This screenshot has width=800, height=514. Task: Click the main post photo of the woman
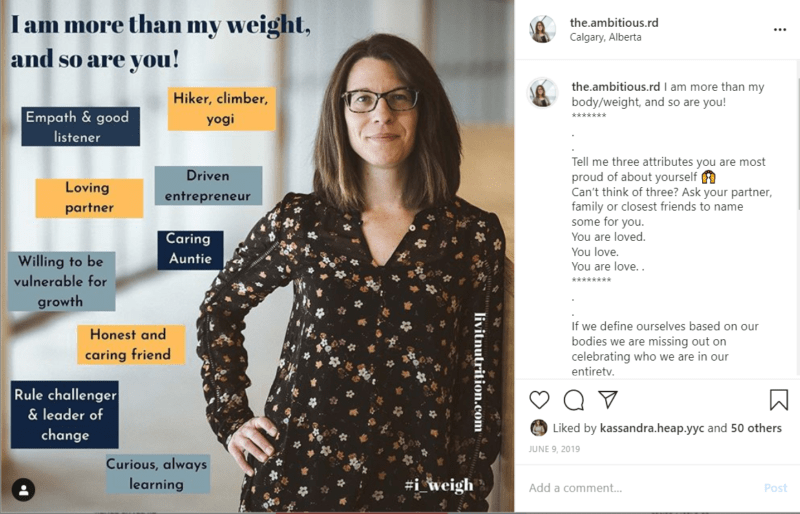pyautogui.click(x=257, y=256)
